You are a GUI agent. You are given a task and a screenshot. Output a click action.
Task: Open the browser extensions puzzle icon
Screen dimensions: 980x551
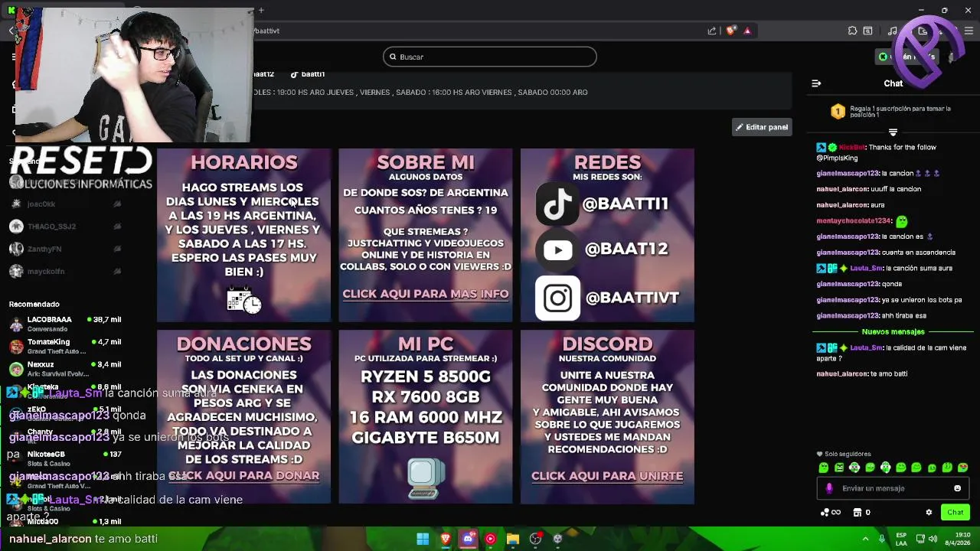(x=852, y=31)
